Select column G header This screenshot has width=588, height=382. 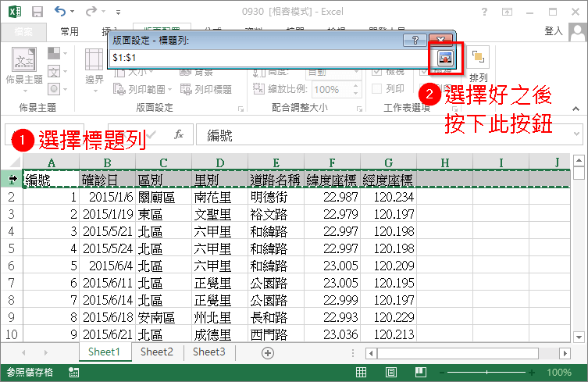tap(389, 162)
